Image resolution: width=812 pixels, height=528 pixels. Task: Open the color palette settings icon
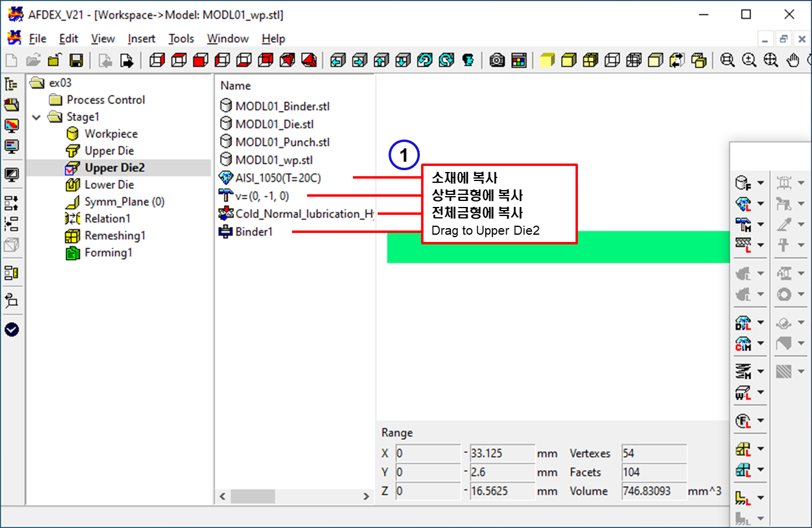point(518,60)
